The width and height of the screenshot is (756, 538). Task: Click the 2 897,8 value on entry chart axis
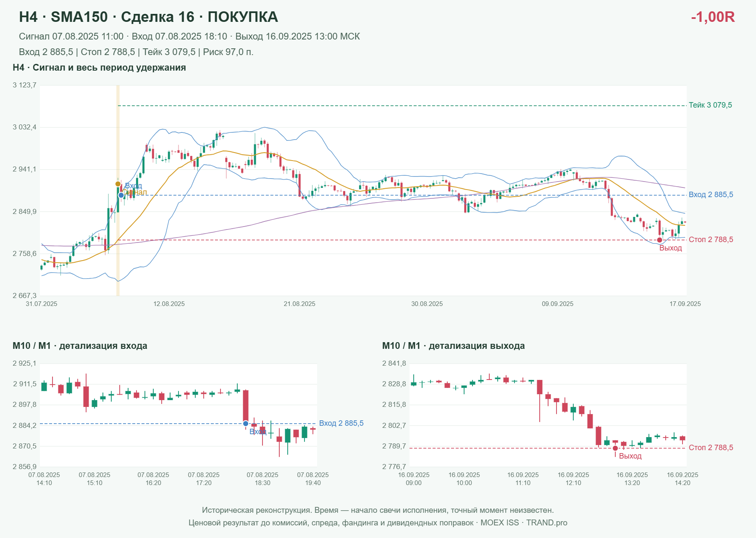click(x=24, y=404)
